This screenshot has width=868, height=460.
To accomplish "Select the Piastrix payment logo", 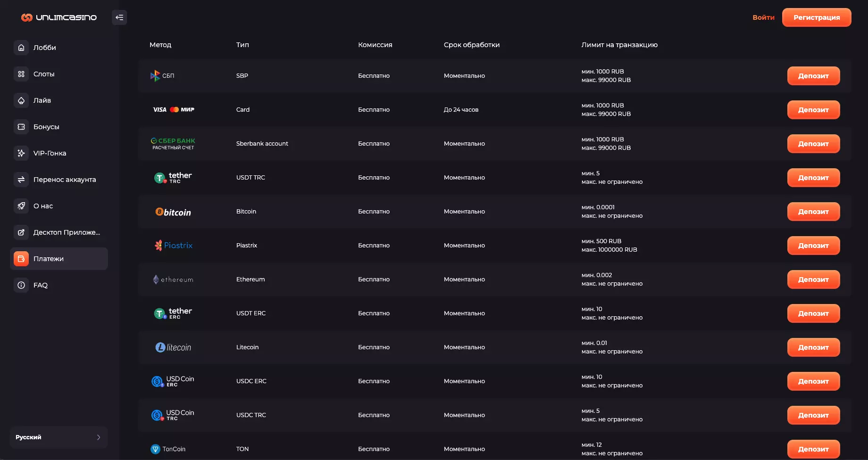I will 174,246.
